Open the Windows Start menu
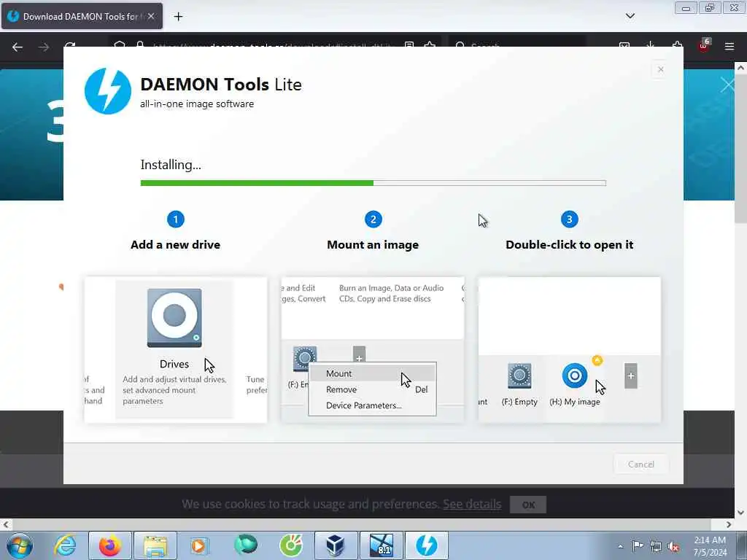 [20, 545]
